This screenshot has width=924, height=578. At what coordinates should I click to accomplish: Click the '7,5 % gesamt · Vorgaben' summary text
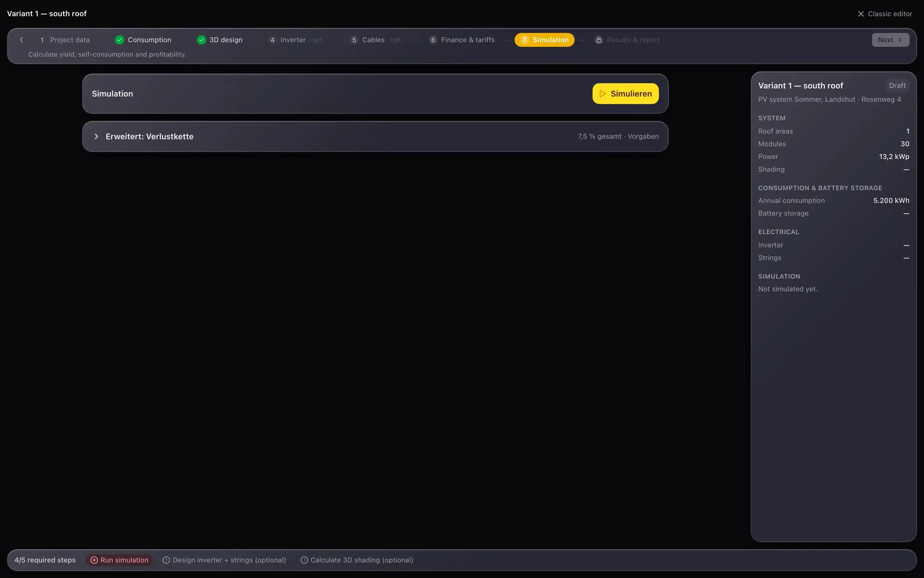pos(618,136)
